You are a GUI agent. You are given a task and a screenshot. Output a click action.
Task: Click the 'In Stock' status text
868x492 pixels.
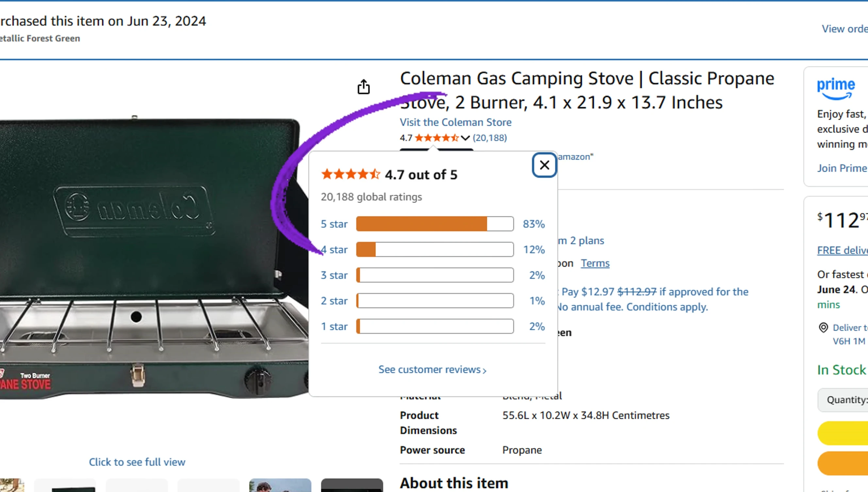point(842,370)
